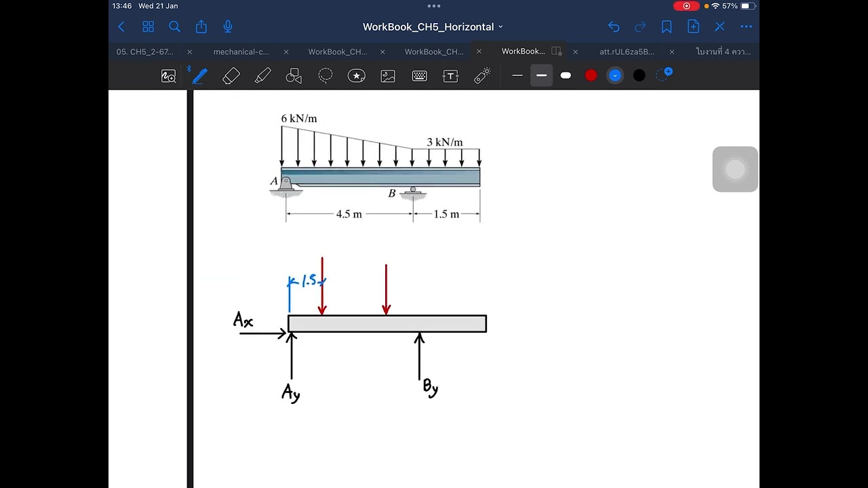The height and width of the screenshot is (488, 868).
Task: Open the WorkBook_CH5_Horizontal title dropdown
Action: pos(433,27)
